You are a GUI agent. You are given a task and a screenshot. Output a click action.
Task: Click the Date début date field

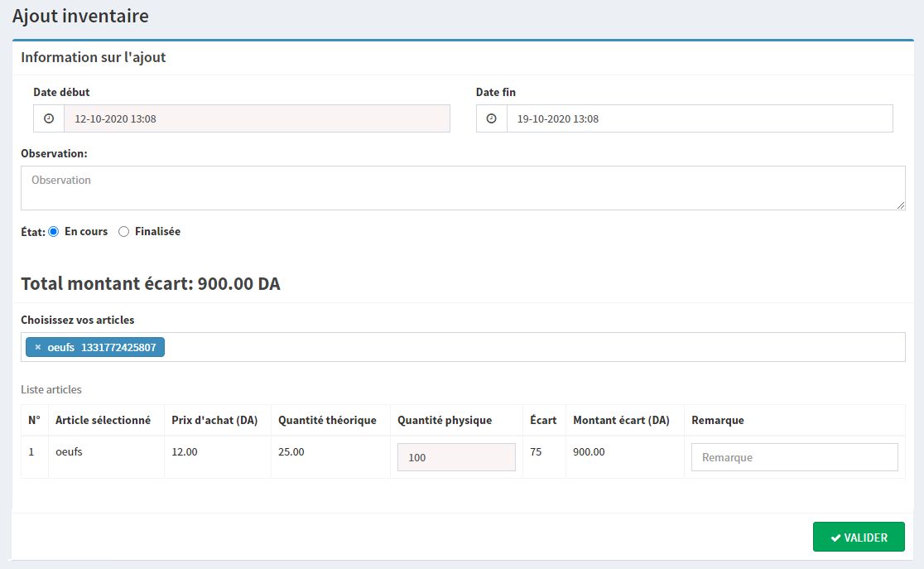coord(257,118)
